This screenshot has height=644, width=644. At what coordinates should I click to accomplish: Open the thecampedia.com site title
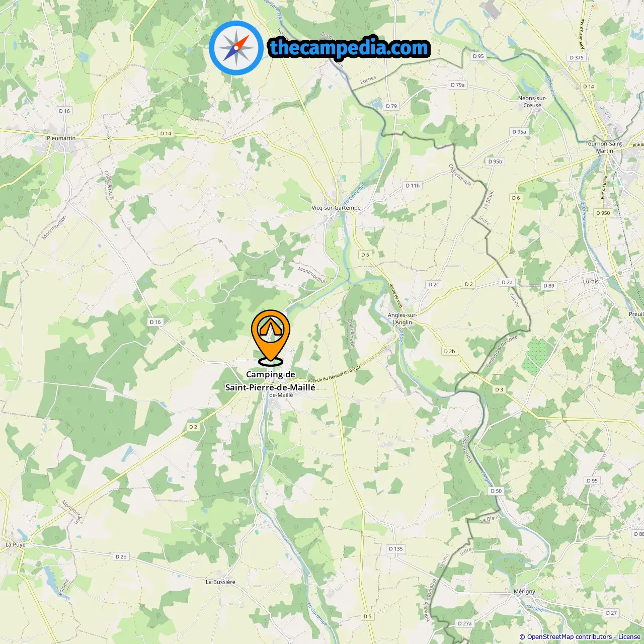click(349, 48)
